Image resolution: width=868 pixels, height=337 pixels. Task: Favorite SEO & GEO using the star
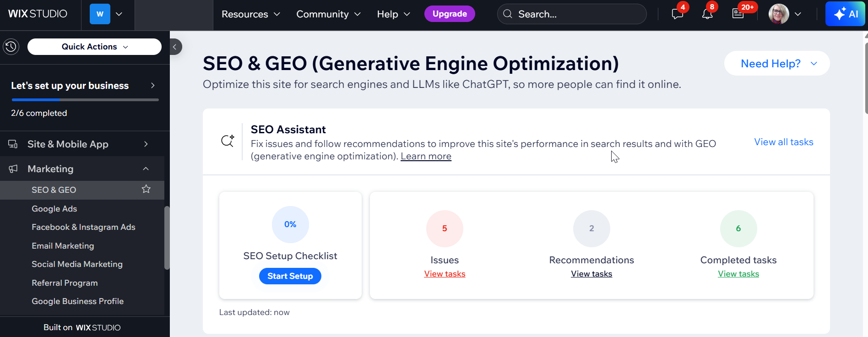coord(146,189)
